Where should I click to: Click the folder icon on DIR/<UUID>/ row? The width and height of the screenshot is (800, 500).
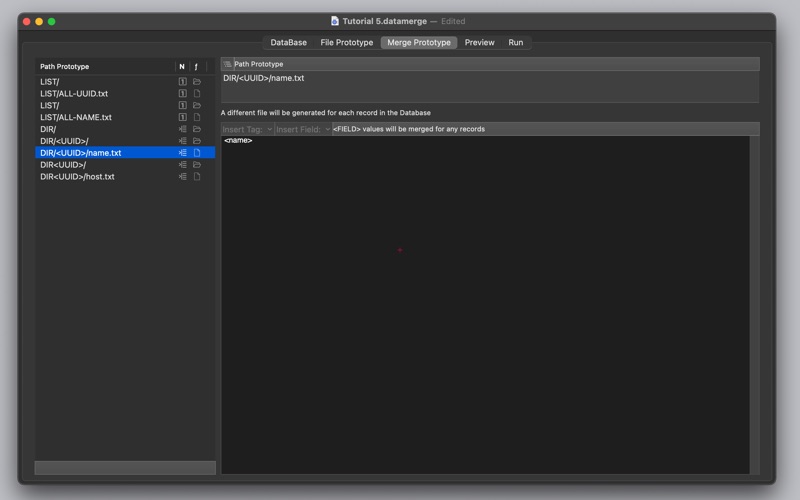click(196, 141)
